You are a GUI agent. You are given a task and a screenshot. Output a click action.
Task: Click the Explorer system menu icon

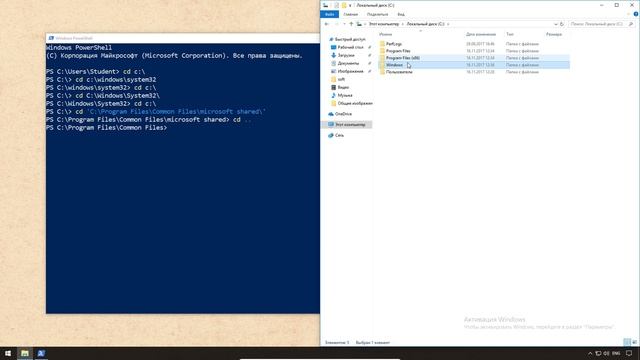click(x=325, y=5)
